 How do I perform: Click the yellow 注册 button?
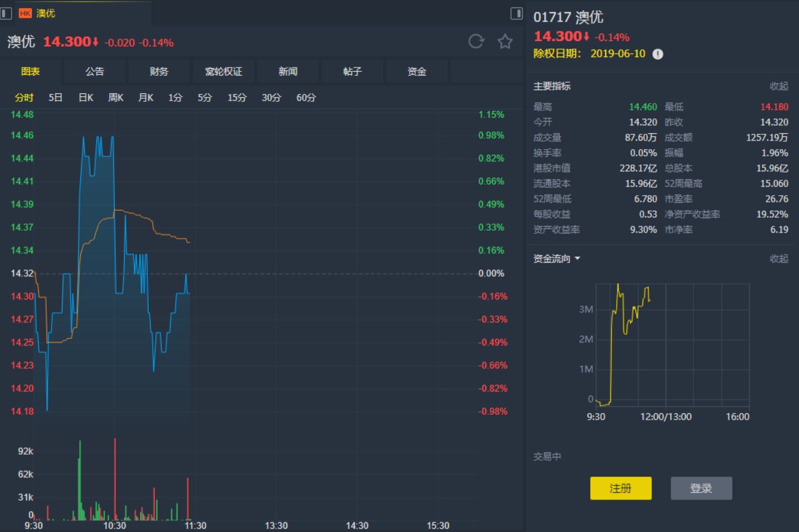pos(620,488)
